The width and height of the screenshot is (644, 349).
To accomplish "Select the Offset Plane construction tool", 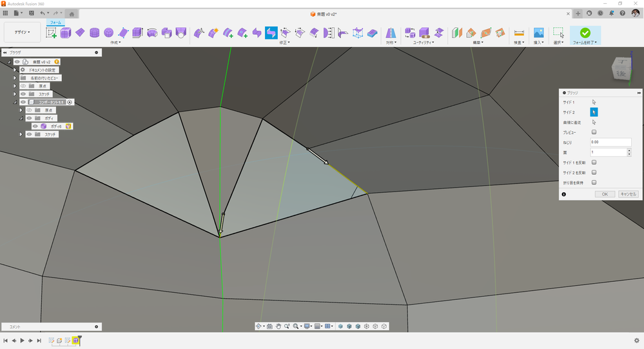I will (x=457, y=33).
